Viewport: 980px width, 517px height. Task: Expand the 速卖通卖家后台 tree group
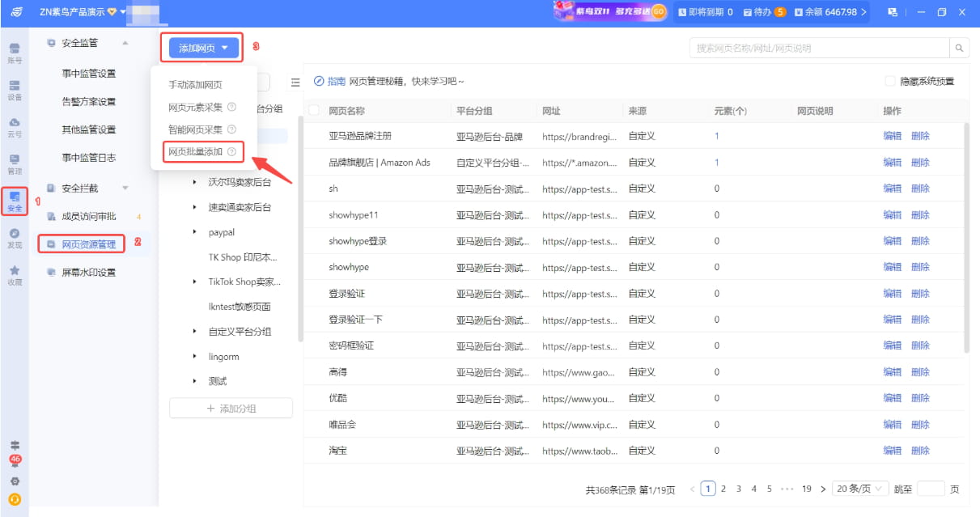pos(194,207)
